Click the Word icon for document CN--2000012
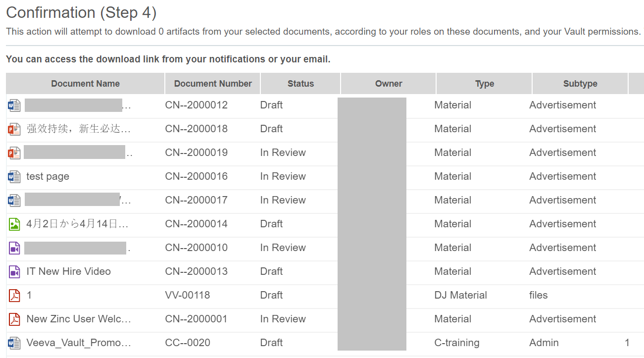 point(14,105)
